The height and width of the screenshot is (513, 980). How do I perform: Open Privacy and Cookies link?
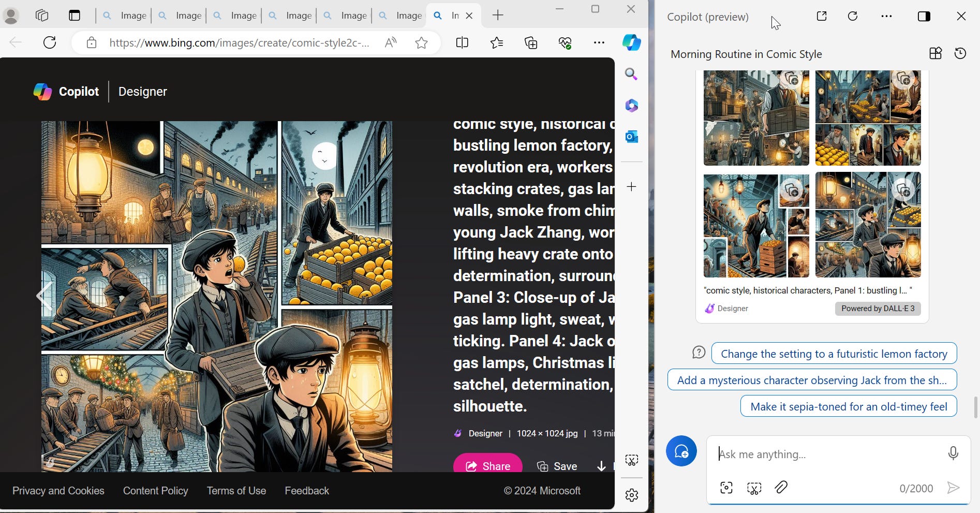point(58,491)
